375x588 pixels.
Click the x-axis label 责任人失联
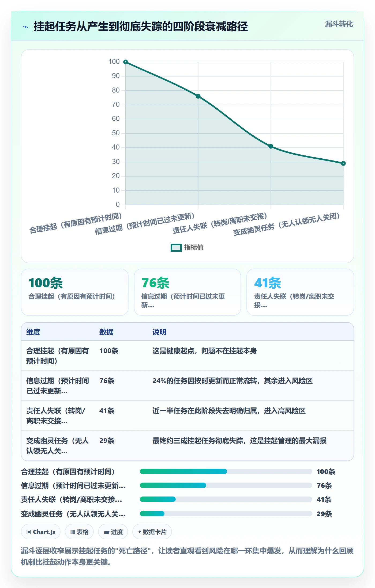220,223
